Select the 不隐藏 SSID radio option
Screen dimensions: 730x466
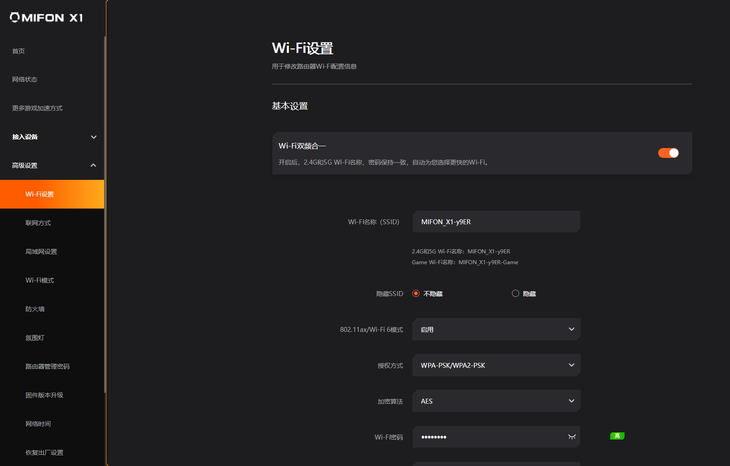(416, 293)
